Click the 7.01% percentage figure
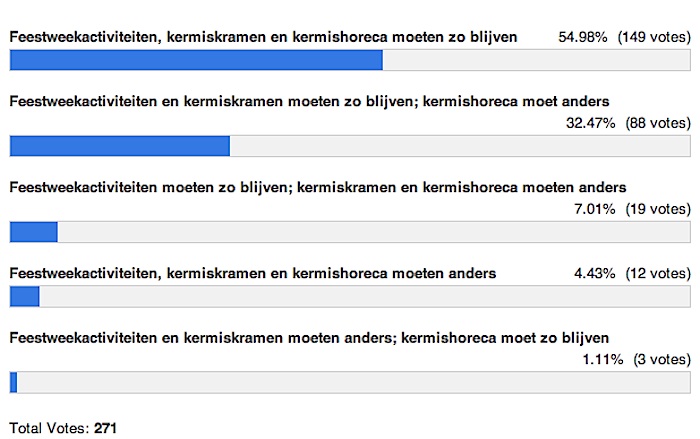Screen dimensions: 700x439 595,209
